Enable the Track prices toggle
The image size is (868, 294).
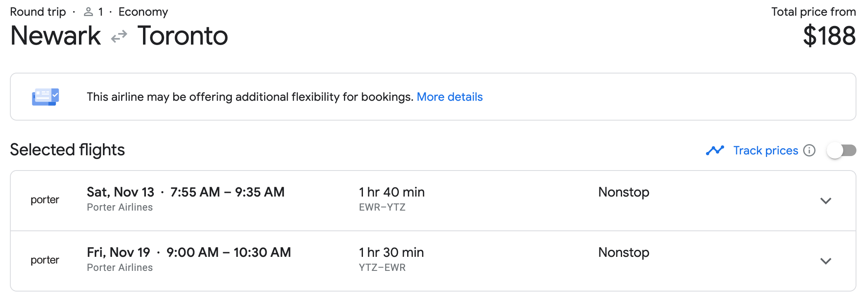click(x=842, y=150)
